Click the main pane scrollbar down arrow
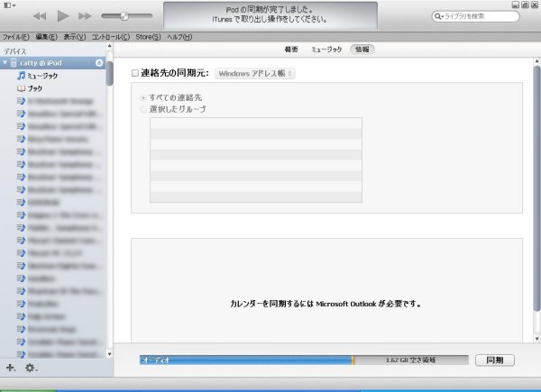Screen dimensions: 541x392 tap(536, 339)
